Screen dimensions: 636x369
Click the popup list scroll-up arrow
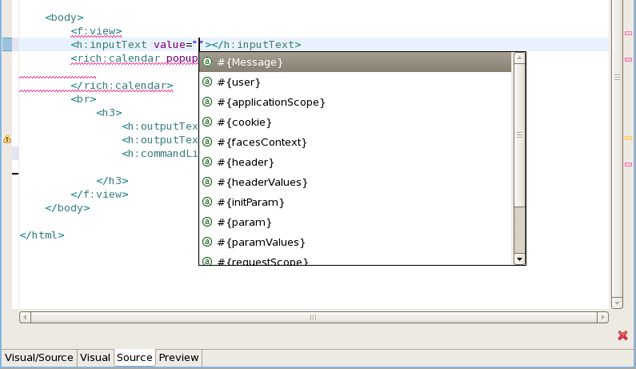(x=519, y=58)
